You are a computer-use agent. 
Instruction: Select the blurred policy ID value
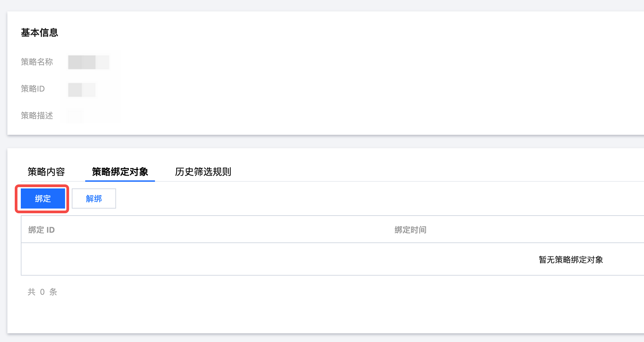click(82, 90)
